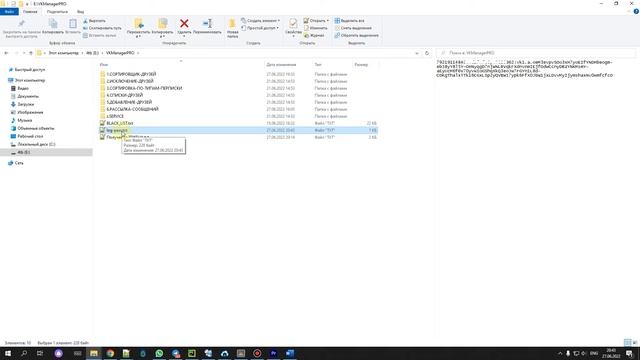Open 3D Objects (Объемные объекты) in sidebar

click(36, 128)
